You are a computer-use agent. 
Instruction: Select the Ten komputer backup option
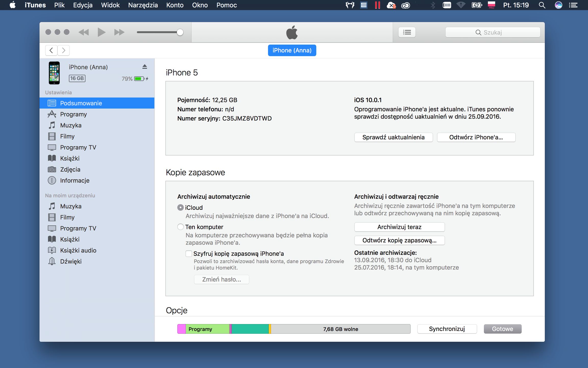point(180,227)
